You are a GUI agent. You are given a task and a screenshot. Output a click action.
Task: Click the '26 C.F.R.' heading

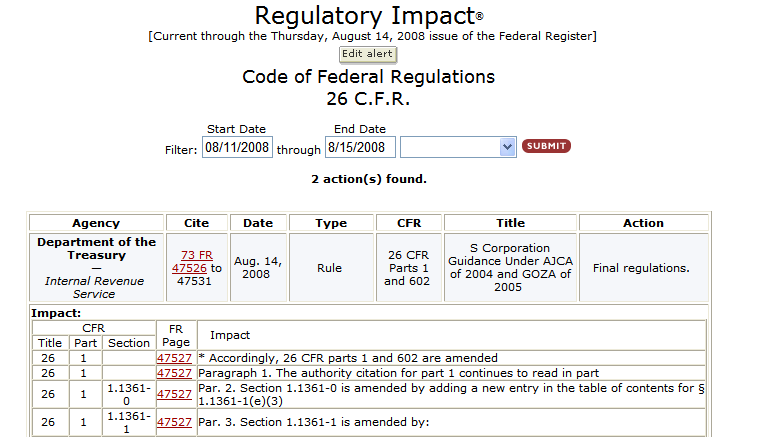tap(368, 99)
